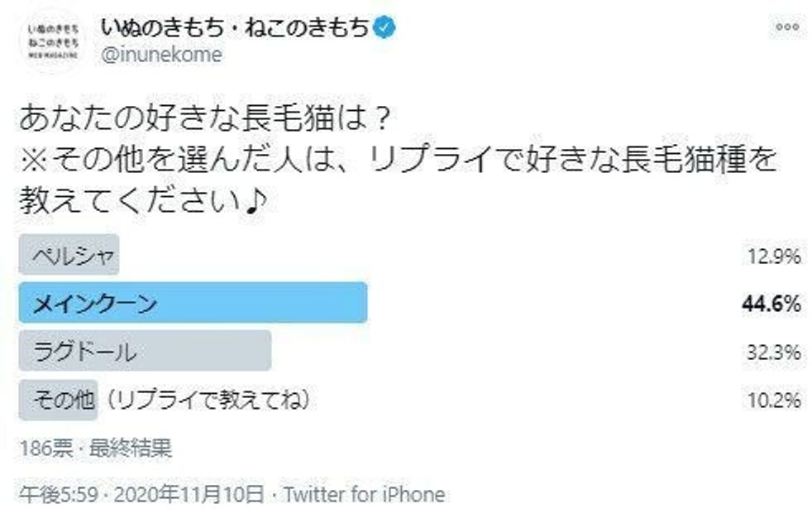Click the 32.3% result for ラグドール
The width and height of the screenshot is (812, 518).
click(772, 353)
